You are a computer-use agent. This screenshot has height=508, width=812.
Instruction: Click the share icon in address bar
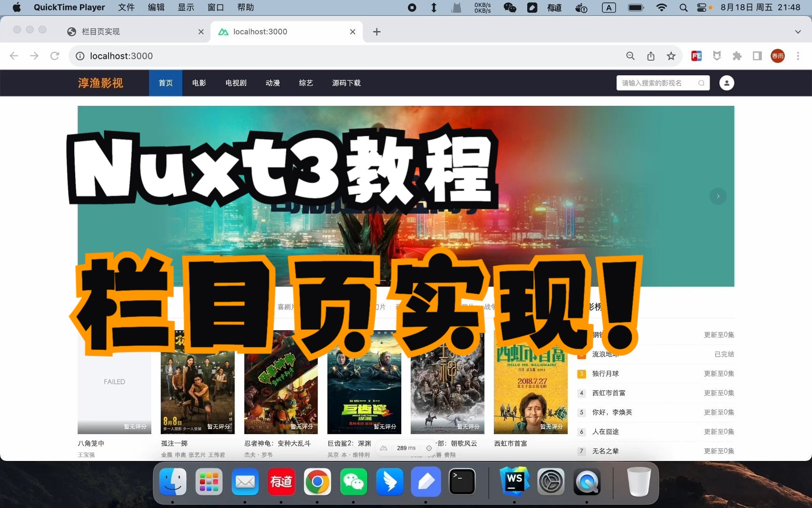click(651, 56)
